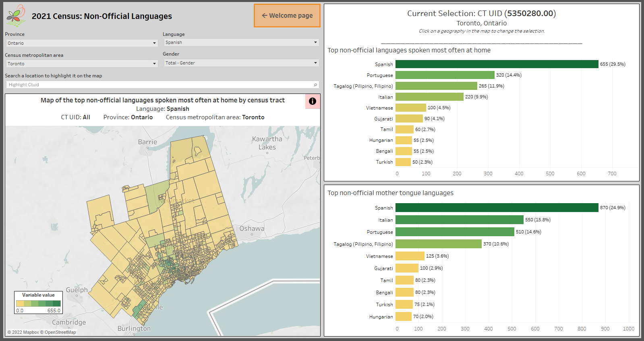Open the Gender dropdown
644x341 pixels.
(242, 63)
